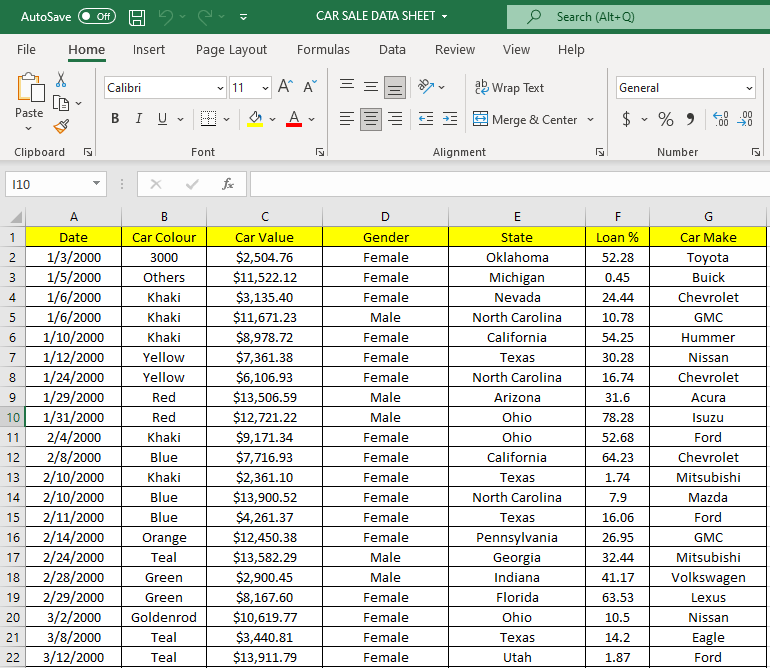Apply Comma Style format
Screen dimensions: 770x668
(690, 119)
